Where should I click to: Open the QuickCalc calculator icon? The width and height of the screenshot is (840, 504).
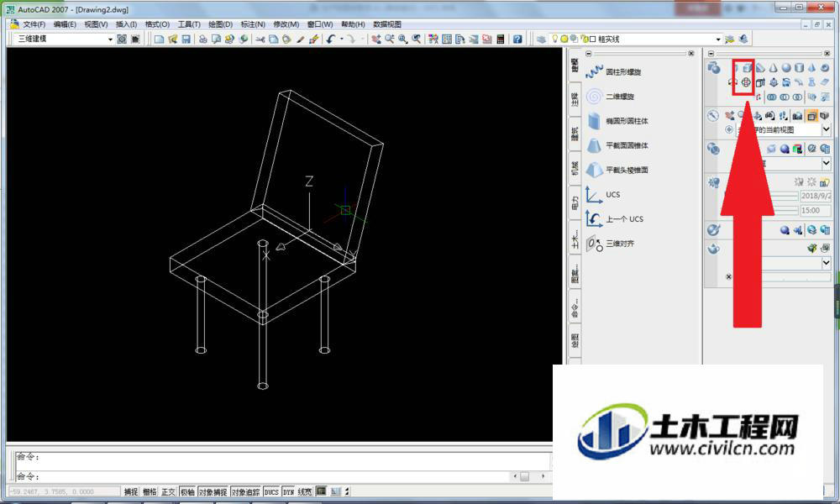point(501,39)
